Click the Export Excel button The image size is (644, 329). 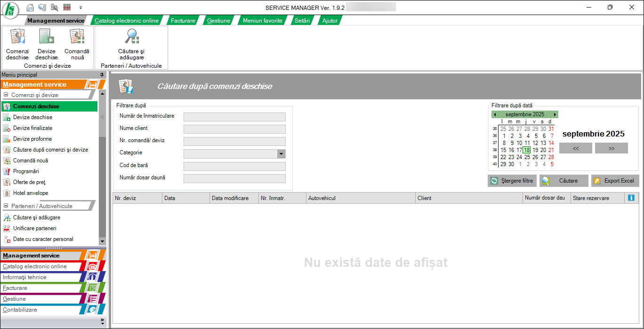615,181
